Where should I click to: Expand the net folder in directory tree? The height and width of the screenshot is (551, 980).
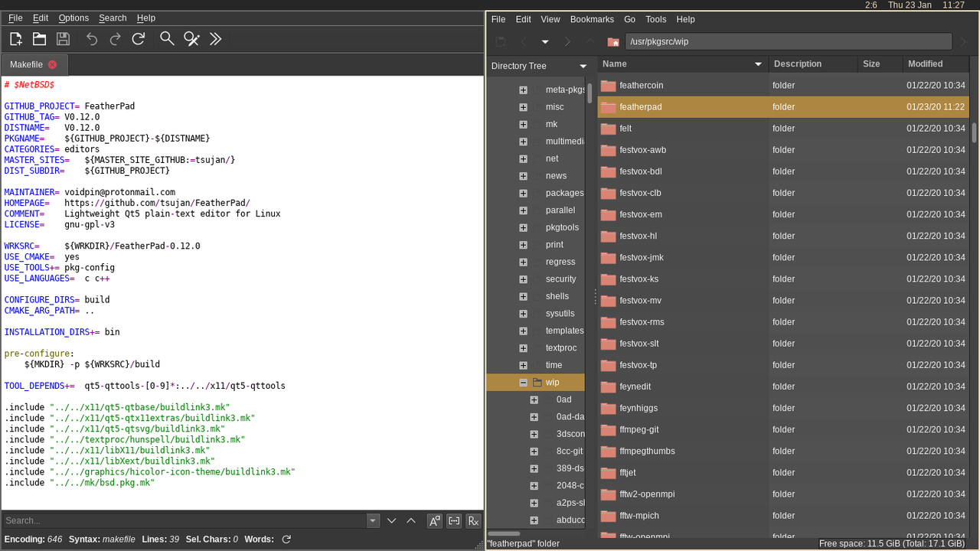point(523,158)
